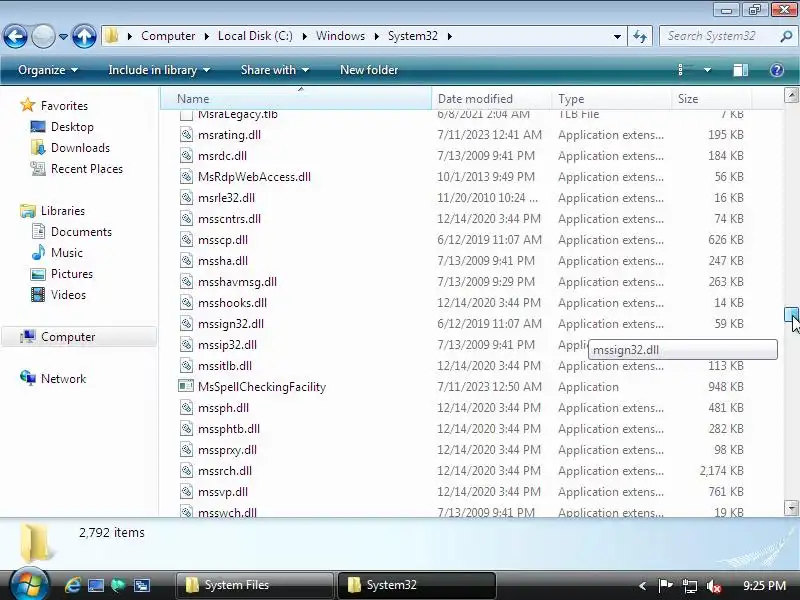800x600 pixels.
Task: Click the Forward navigation arrow button
Action: [43, 37]
